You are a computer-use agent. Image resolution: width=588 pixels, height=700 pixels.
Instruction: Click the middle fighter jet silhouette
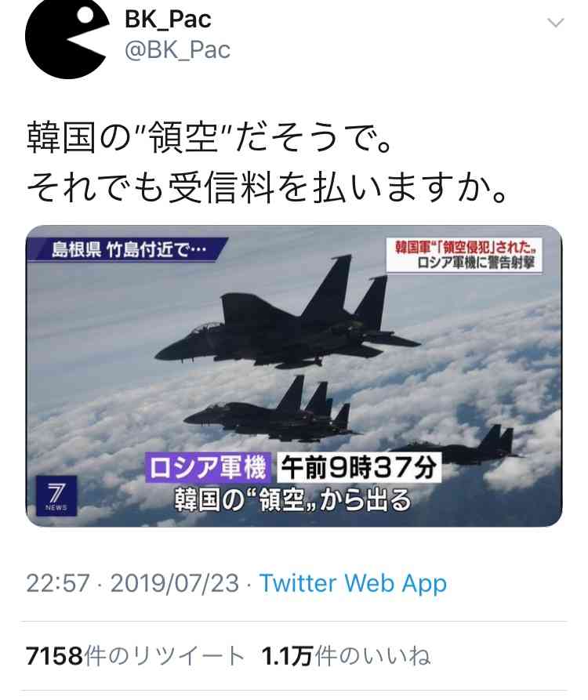[x=270, y=411]
